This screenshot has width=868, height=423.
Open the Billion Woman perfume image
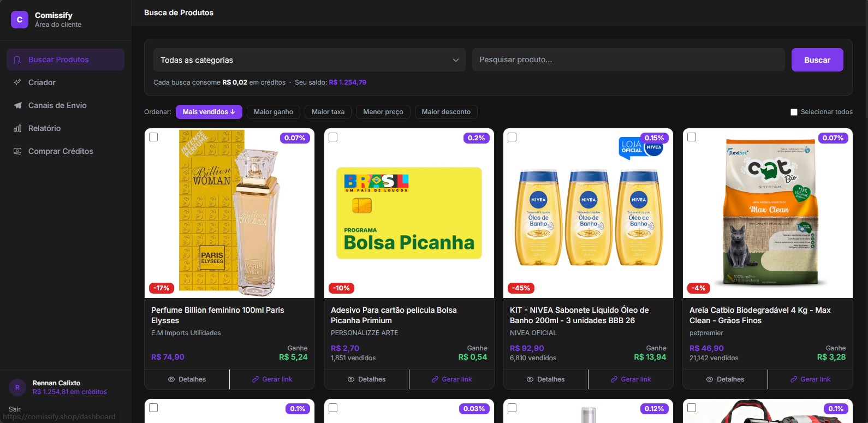(229, 213)
